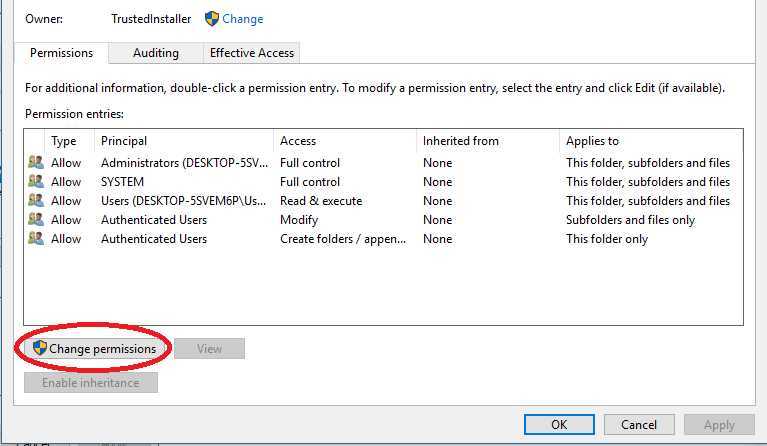The image size is (767, 446).
Task: Click the user icon for the Users entry
Action: click(36, 201)
